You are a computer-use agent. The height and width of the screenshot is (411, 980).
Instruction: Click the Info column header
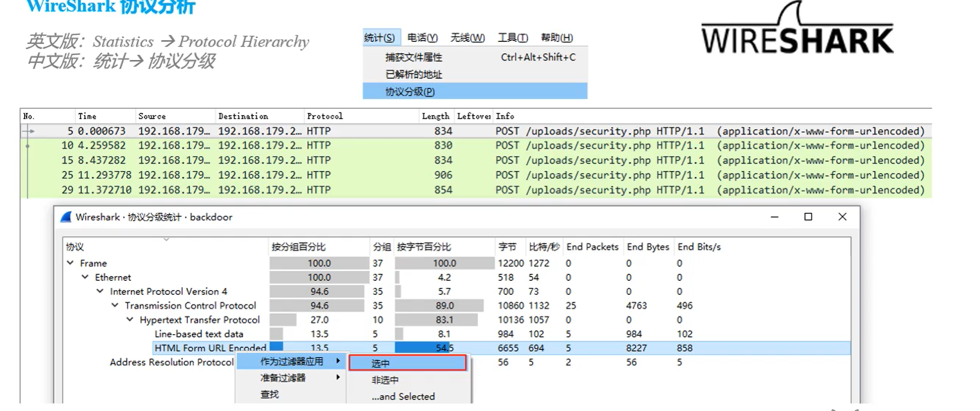tap(505, 116)
